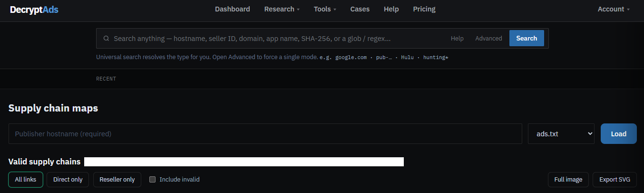644x193 pixels.
Task: Focus the Publisher hostname input
Action: [265, 134]
